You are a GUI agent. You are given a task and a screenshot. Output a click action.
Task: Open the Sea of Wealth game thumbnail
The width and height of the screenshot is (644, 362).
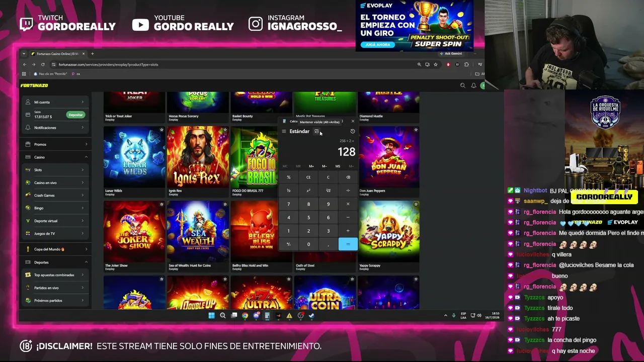198,231
